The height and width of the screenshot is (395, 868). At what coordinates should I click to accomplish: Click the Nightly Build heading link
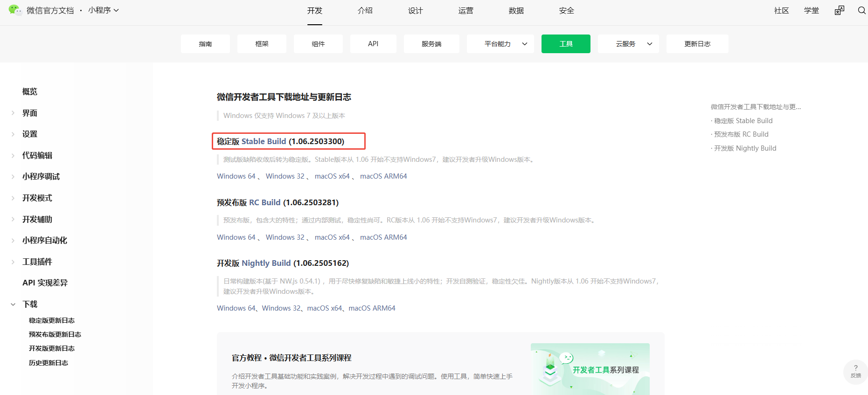[x=266, y=263]
